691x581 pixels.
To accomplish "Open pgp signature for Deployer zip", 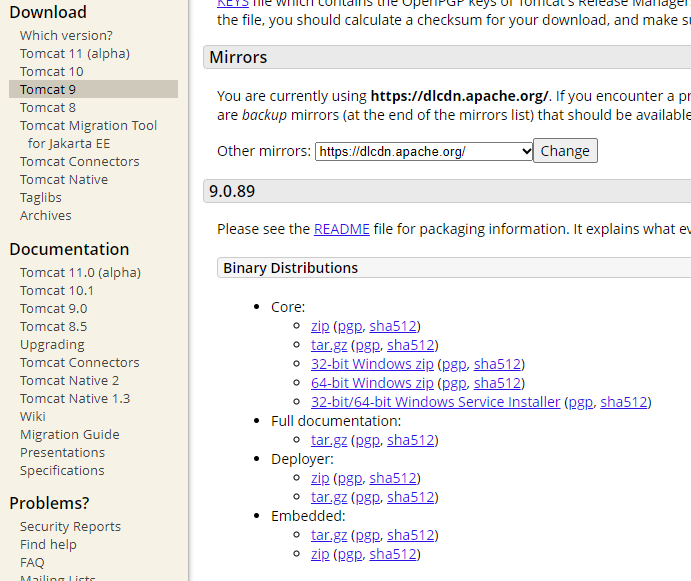I will (x=350, y=478).
